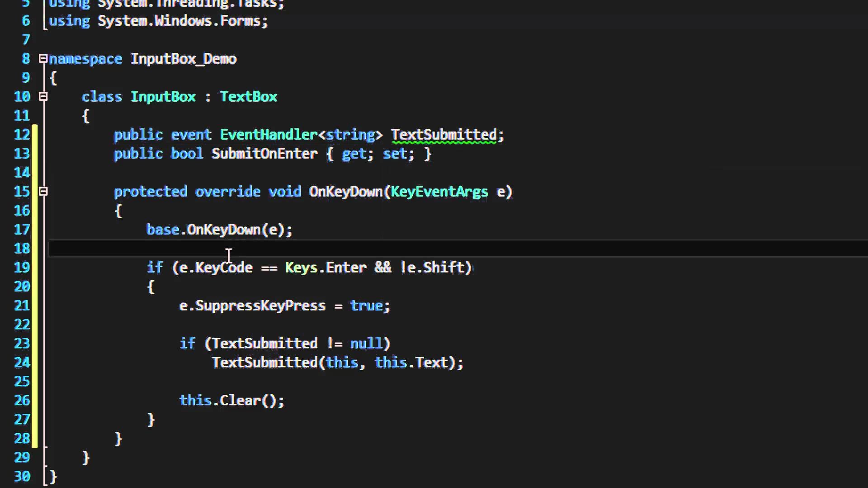
Task: Click this.Text argument on line 24
Action: pos(411,362)
